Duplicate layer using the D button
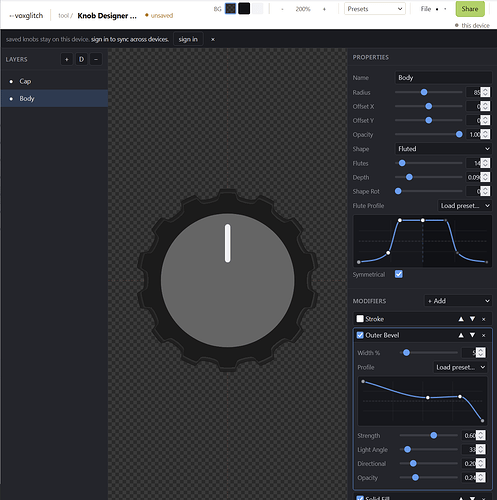The image size is (497, 500). (x=81, y=59)
